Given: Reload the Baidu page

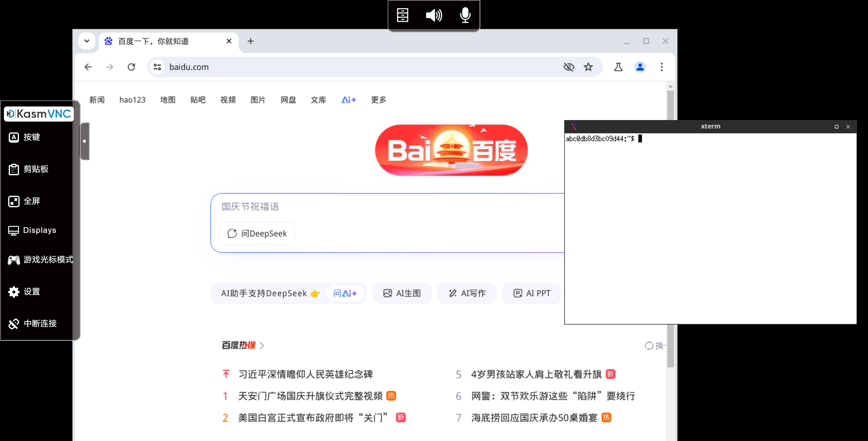Looking at the screenshot, I should (x=131, y=67).
